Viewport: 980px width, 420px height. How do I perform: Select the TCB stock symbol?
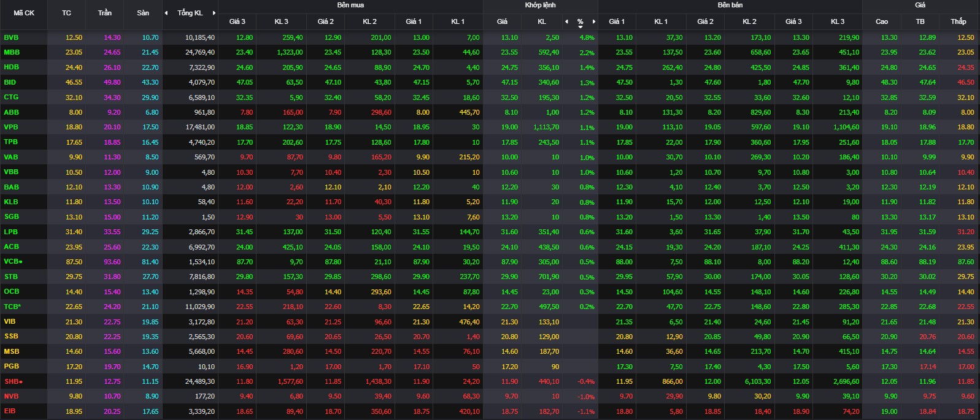pos(12,307)
